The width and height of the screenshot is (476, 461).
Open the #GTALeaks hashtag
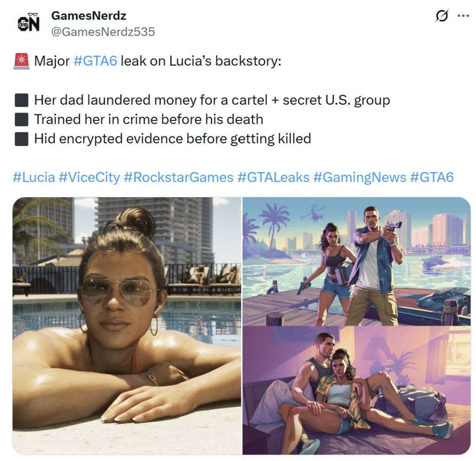273,177
